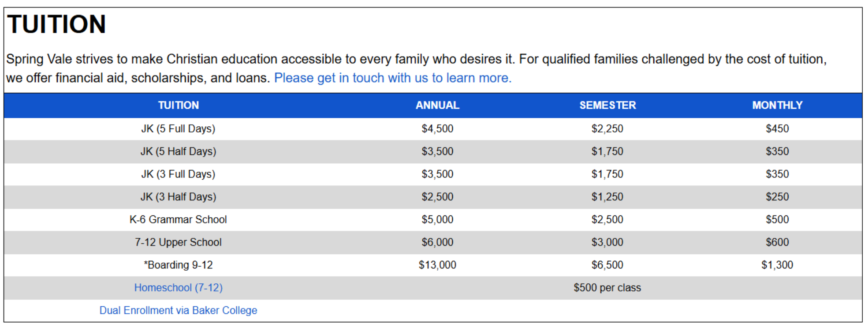Click the K-6 Grammar School row label

pyautogui.click(x=178, y=220)
